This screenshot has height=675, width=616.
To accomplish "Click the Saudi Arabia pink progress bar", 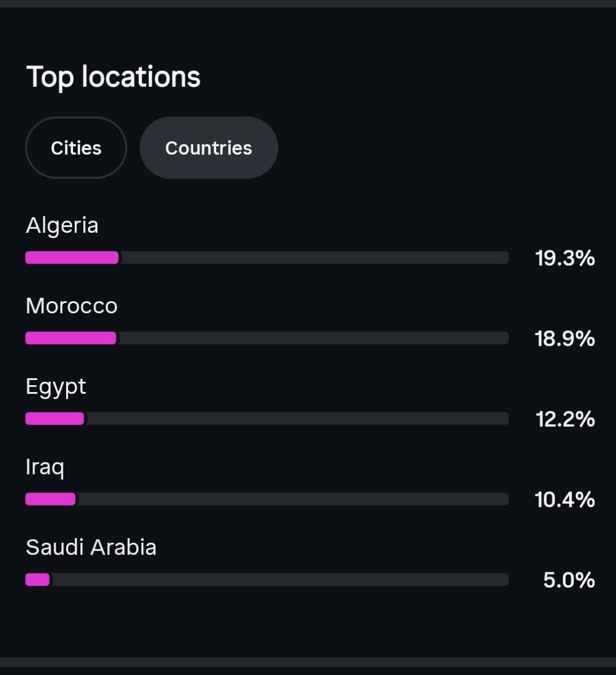I will point(38,580).
